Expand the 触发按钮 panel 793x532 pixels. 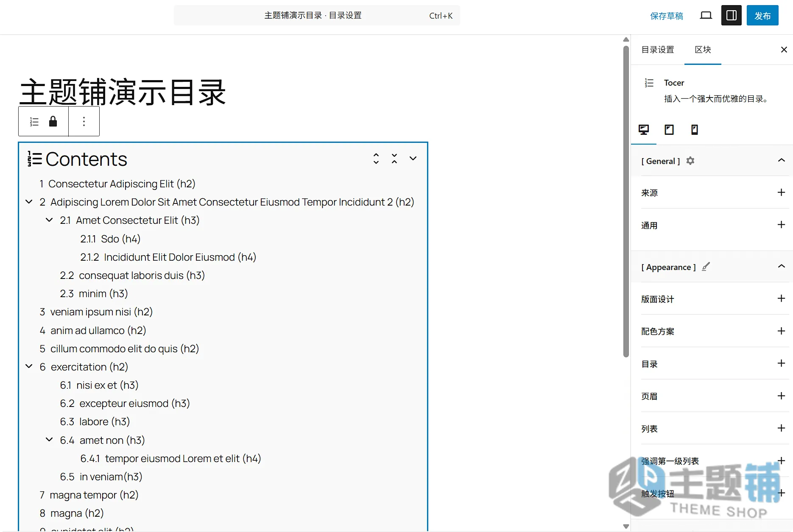click(781, 493)
